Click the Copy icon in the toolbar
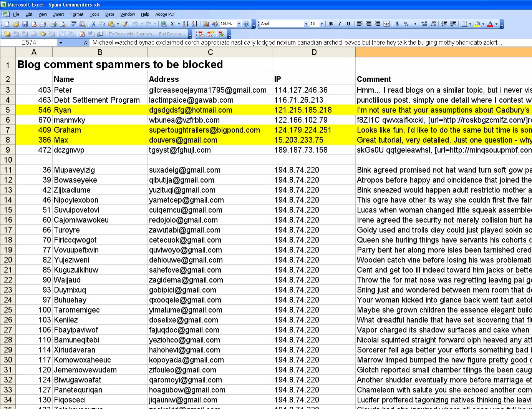Viewport: 532px width, 409px height. 102,24
